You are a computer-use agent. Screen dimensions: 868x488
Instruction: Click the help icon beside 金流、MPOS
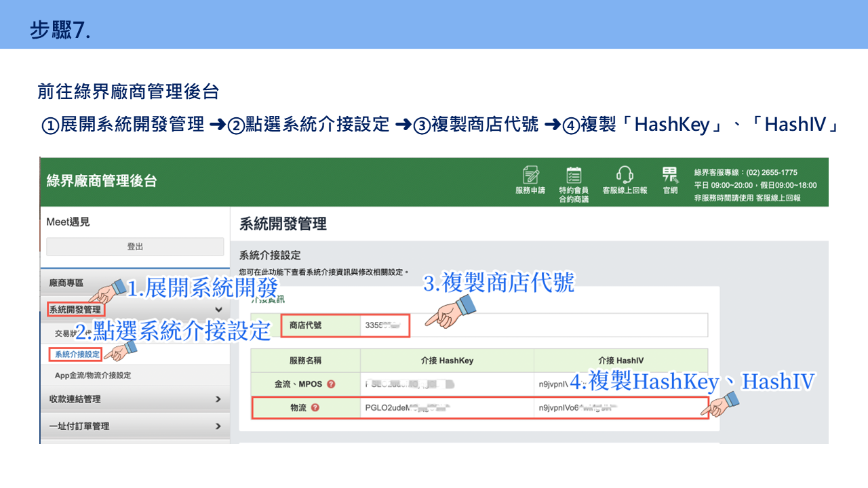pyautogui.click(x=331, y=384)
